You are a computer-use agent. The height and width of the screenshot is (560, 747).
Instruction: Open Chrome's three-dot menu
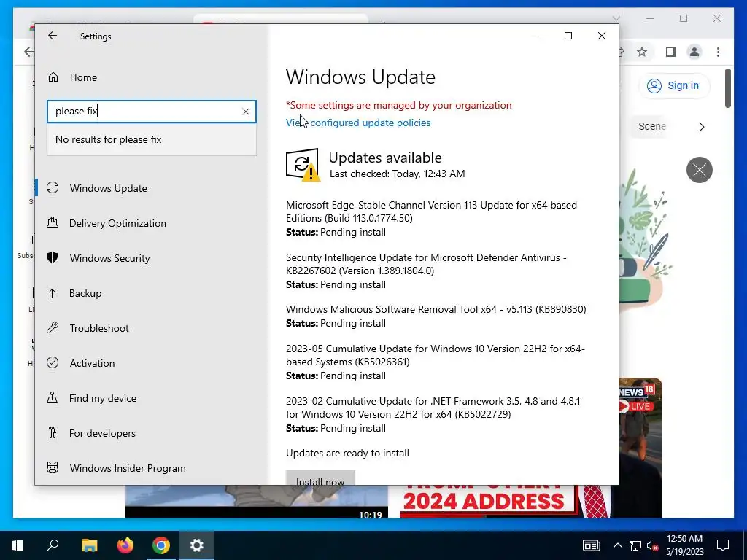click(718, 52)
